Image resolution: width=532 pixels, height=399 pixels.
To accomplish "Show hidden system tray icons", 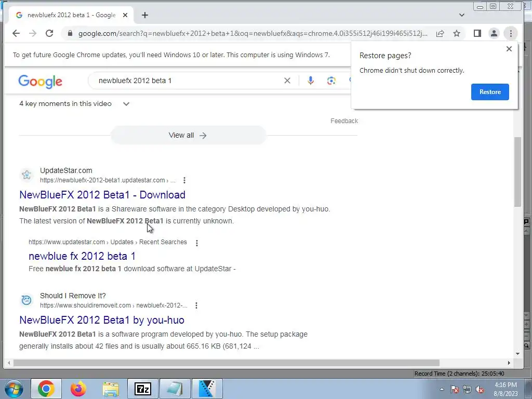I will point(442,389).
